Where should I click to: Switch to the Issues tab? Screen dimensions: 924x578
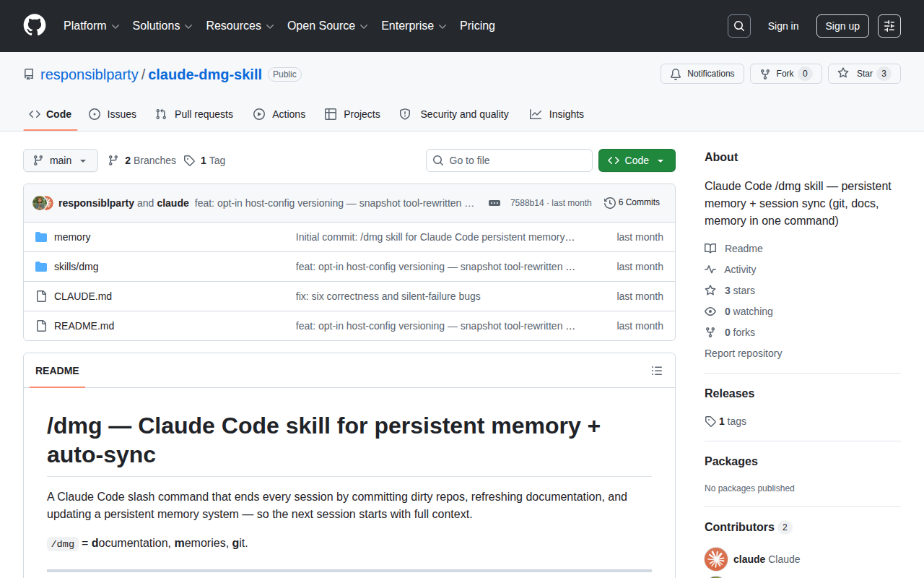(113, 114)
